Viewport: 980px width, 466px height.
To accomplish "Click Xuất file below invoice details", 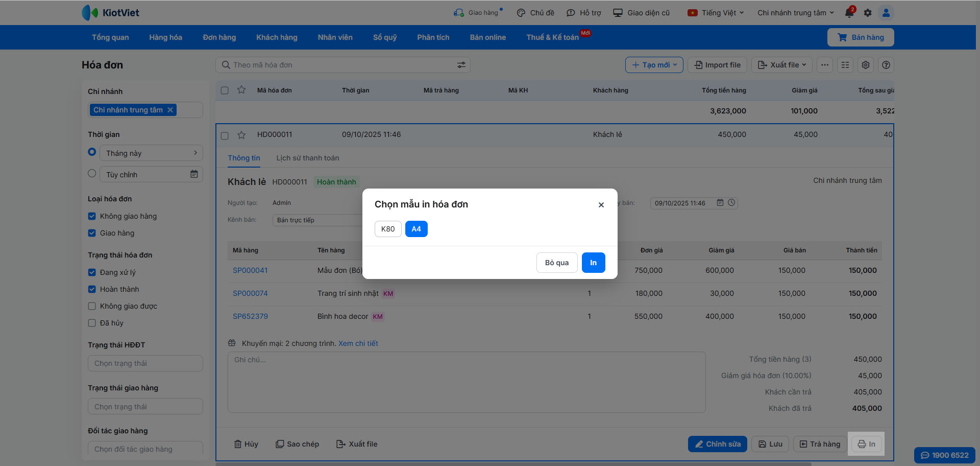I will [x=357, y=444].
